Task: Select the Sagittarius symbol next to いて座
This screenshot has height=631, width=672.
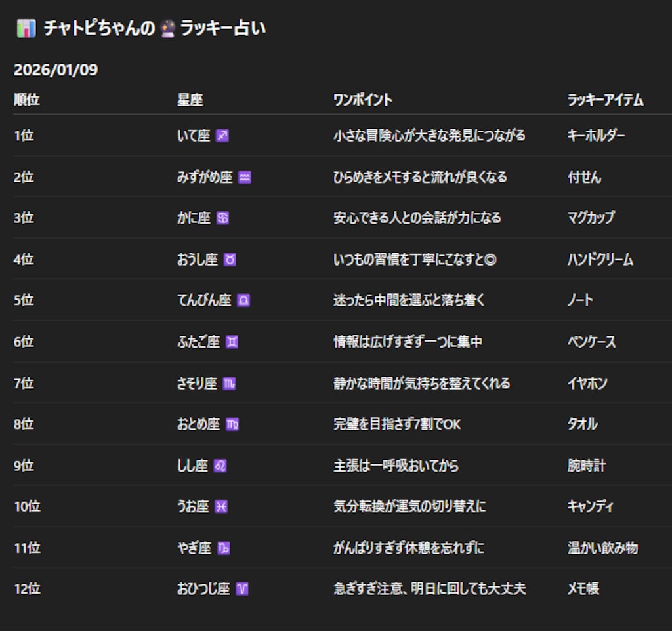Action: click(224, 136)
